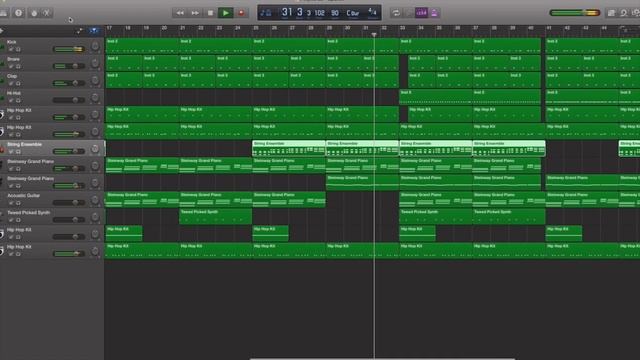Mute the Snare track
This screenshot has height=360, width=640.
[x=11, y=67]
